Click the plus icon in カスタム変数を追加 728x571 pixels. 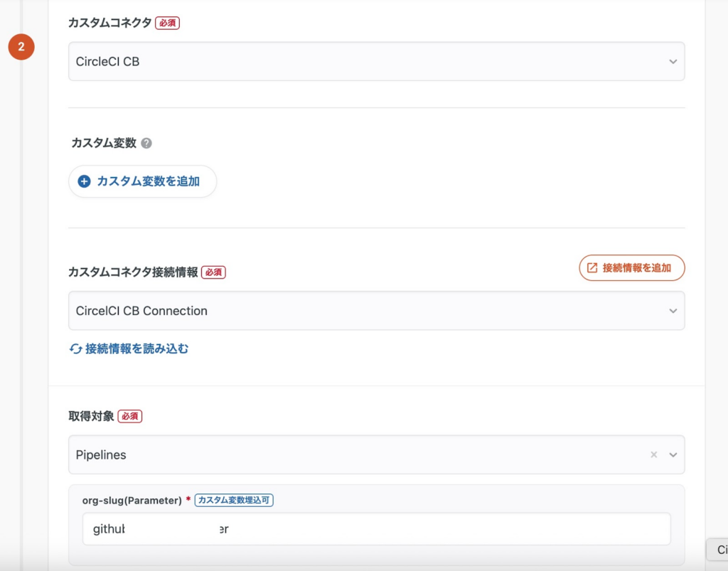84,181
